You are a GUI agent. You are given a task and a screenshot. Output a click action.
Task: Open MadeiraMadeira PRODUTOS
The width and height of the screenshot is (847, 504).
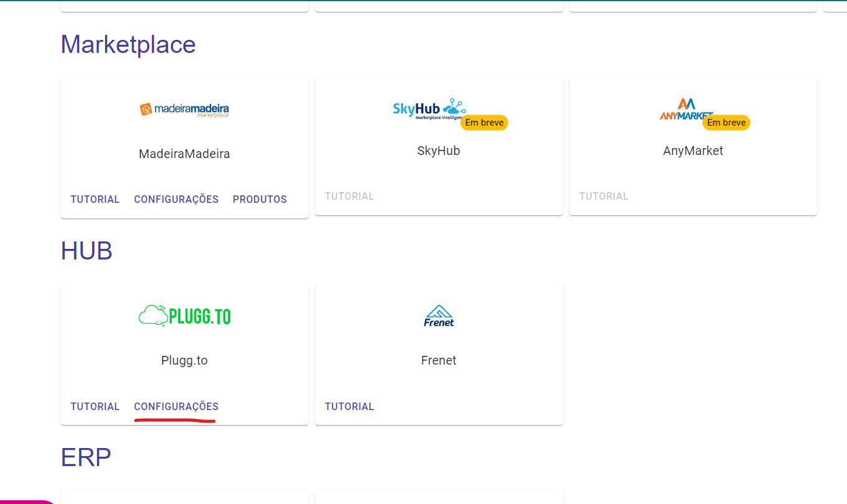pyautogui.click(x=260, y=199)
